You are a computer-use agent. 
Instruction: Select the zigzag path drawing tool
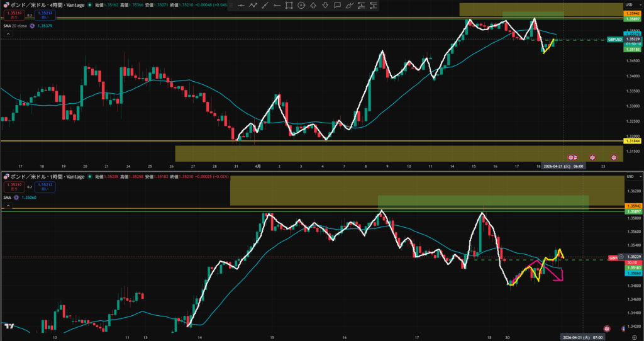(253, 6)
